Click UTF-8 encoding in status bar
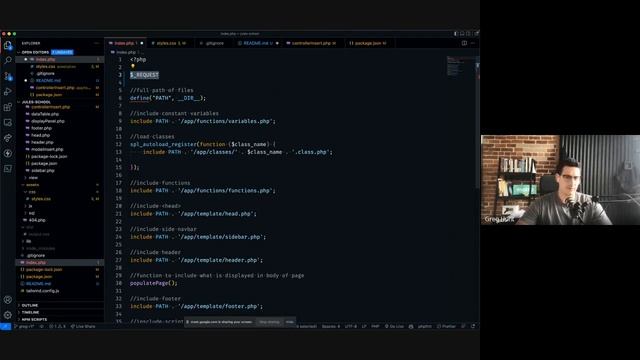640x360 pixels. click(351, 327)
